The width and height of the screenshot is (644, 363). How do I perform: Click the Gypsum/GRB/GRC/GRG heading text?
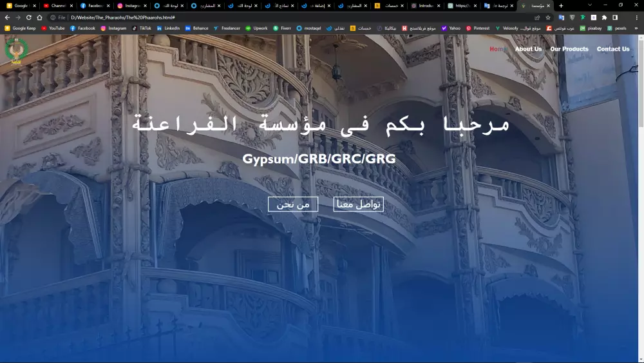tap(319, 159)
